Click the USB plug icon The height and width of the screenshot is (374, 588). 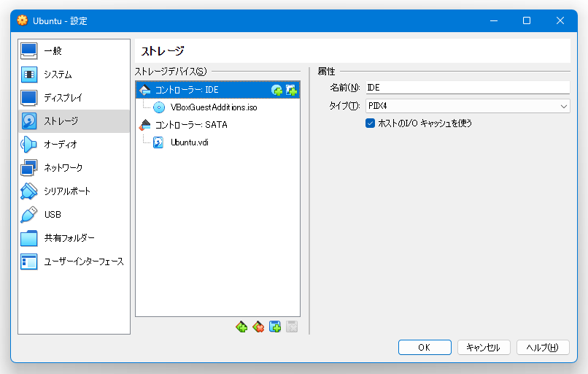(29, 215)
